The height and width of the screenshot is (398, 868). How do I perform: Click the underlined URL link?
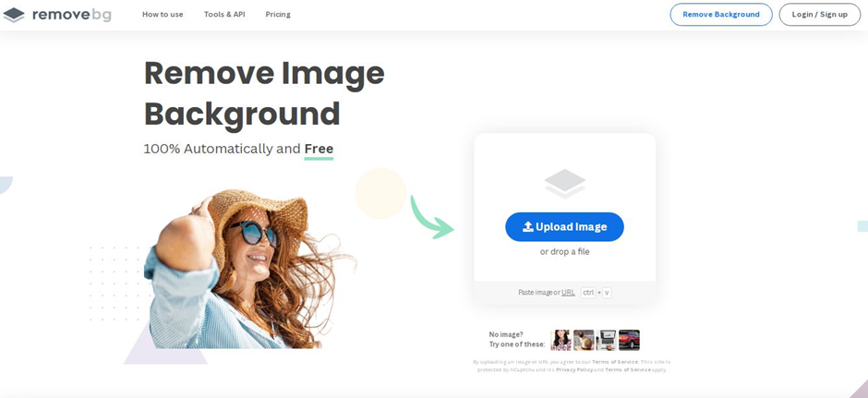tap(568, 293)
